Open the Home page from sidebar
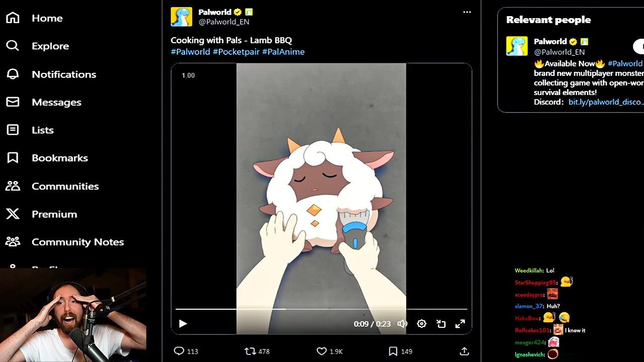 (34, 18)
